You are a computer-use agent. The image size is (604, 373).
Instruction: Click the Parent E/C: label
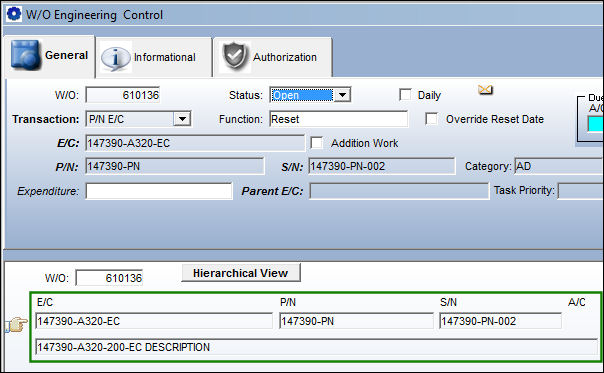click(x=272, y=191)
